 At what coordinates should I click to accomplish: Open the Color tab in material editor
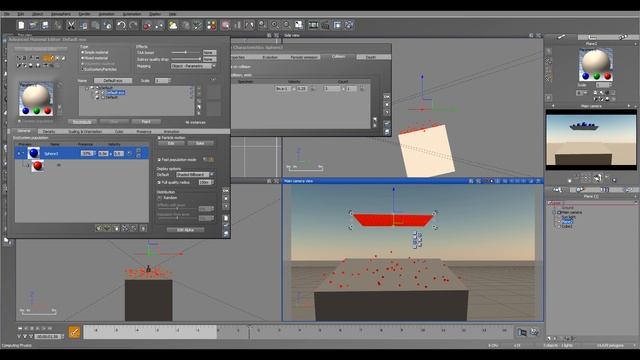pyautogui.click(x=119, y=131)
